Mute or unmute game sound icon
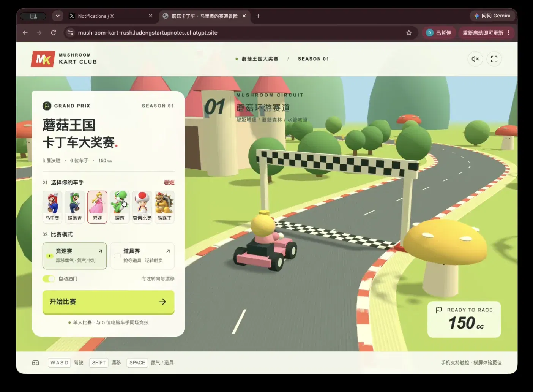Viewport: 533px width, 392px height. pyautogui.click(x=475, y=59)
